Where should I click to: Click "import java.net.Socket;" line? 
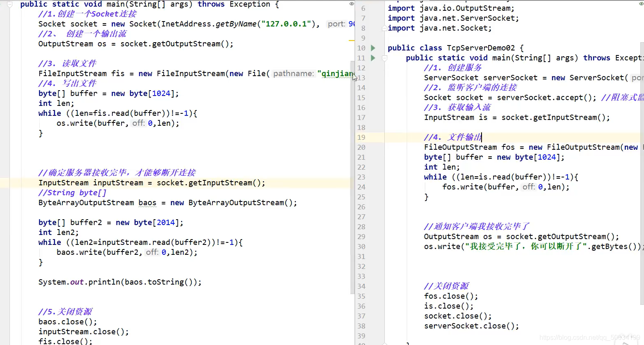click(x=439, y=28)
